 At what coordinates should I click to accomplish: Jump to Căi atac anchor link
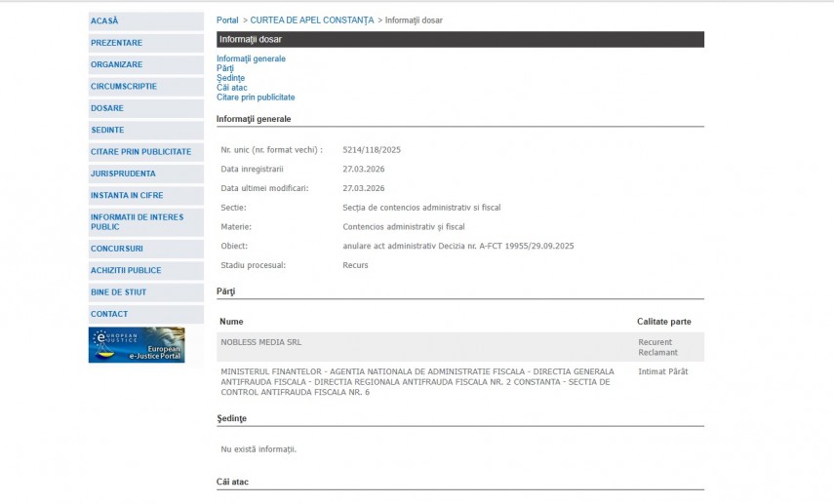point(232,88)
